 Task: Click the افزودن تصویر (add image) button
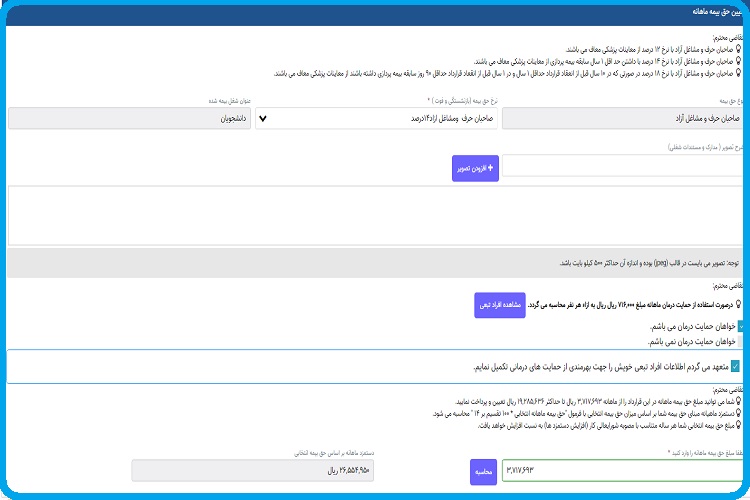475,168
